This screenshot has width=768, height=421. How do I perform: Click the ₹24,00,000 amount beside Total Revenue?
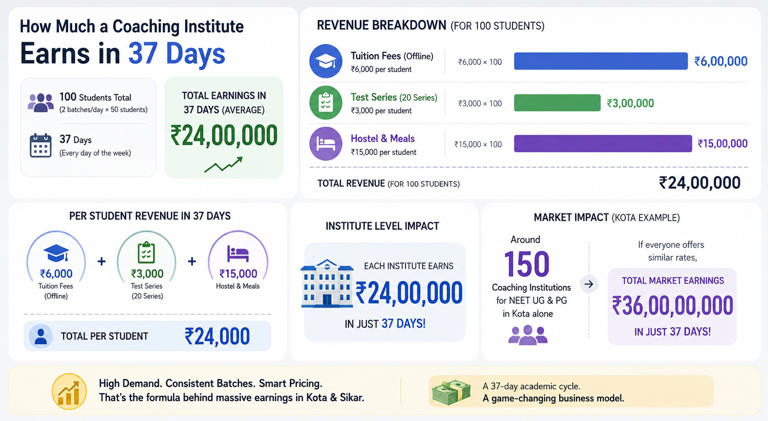699,183
